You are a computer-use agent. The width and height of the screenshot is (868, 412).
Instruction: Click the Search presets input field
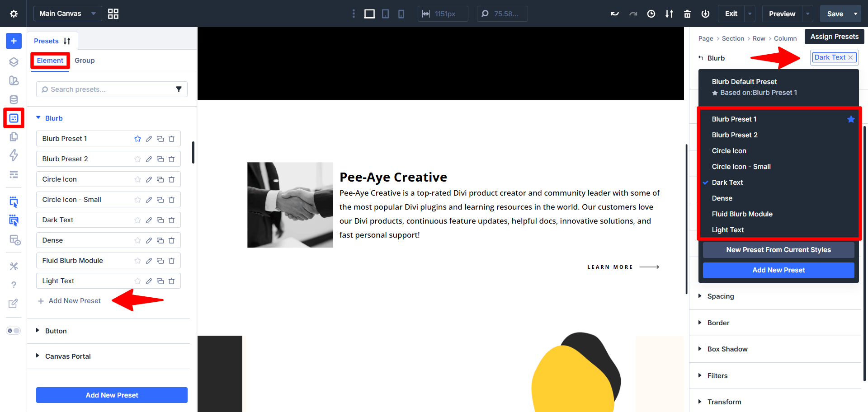pyautogui.click(x=112, y=89)
